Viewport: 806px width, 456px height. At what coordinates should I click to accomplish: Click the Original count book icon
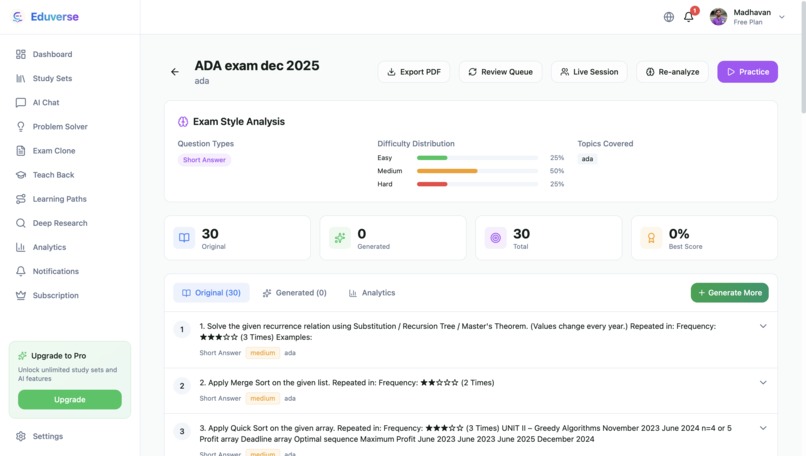(184, 238)
